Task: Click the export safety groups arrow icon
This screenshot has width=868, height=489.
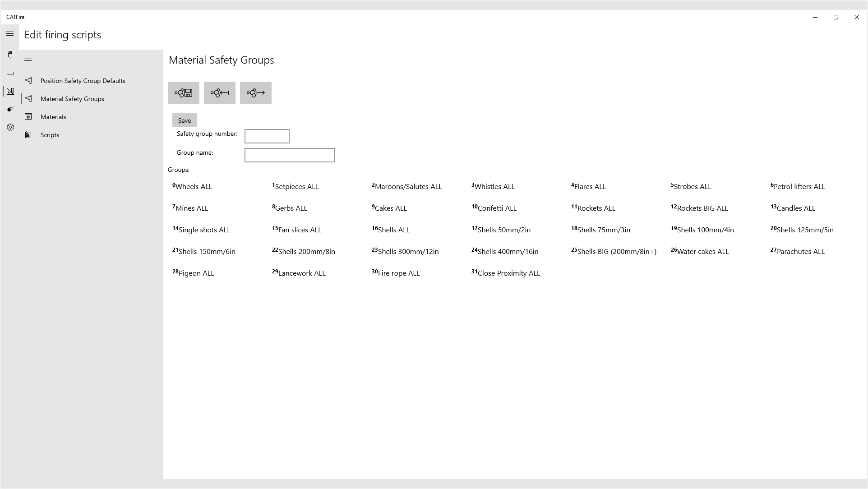Action: pos(256,93)
